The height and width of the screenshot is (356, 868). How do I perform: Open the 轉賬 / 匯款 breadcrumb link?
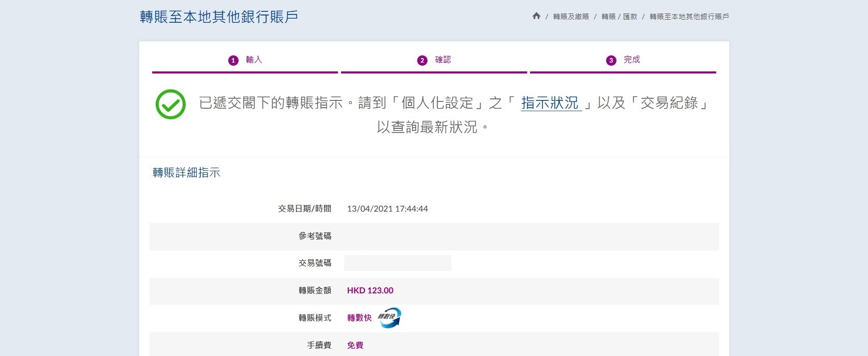click(619, 17)
